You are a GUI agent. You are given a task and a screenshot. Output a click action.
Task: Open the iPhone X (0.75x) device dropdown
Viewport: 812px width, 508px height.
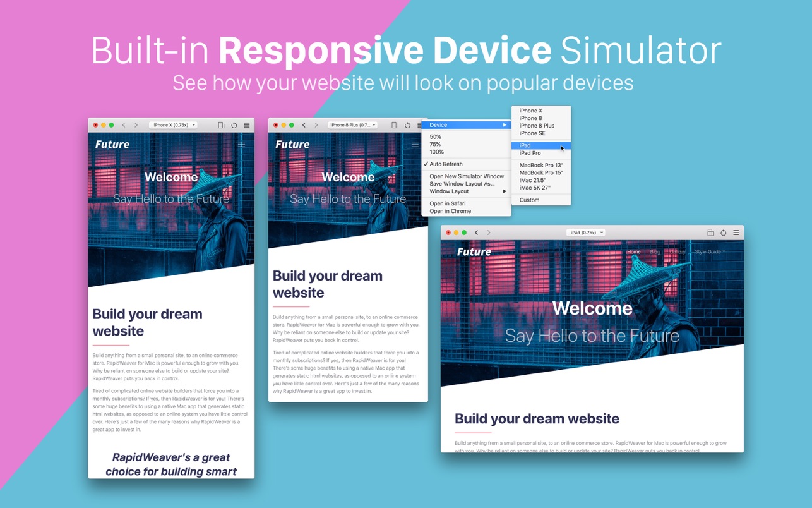point(173,125)
